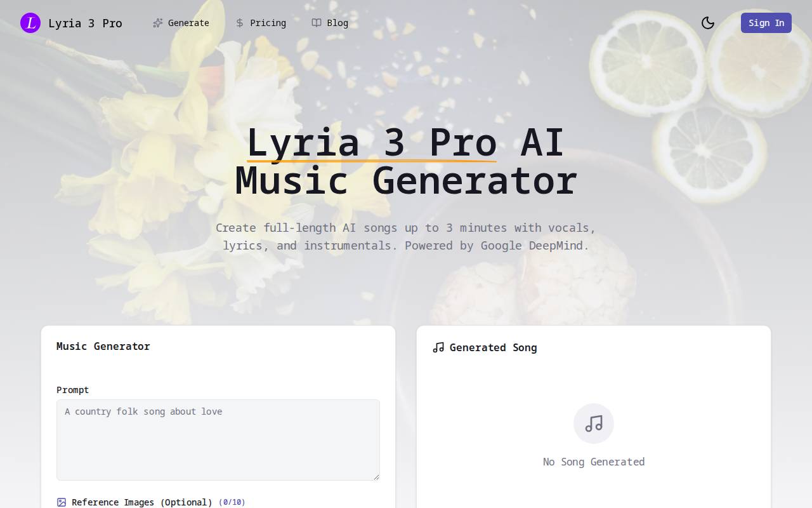Image resolution: width=812 pixels, height=508 pixels.
Task: Focus the Prompt text area
Action: click(x=218, y=440)
